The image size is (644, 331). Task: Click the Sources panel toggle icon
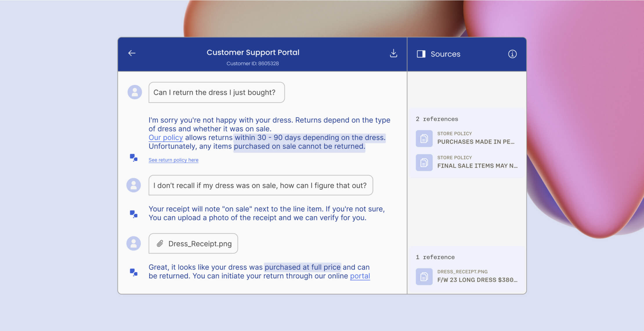click(421, 54)
